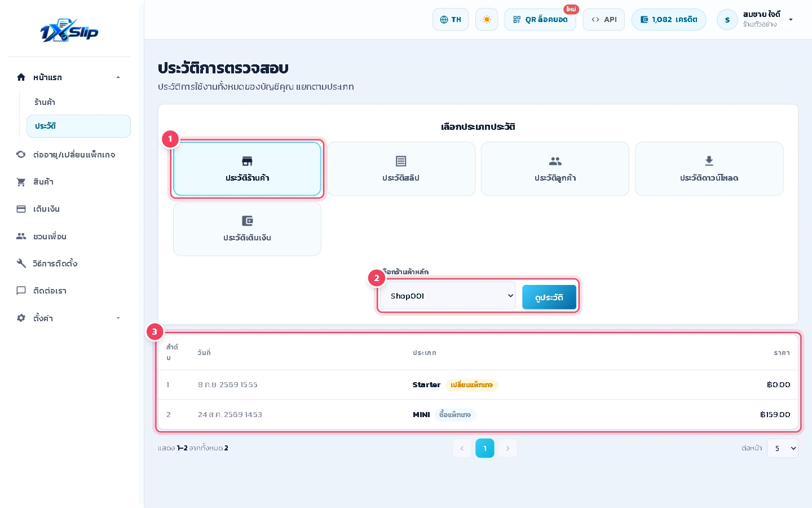Image resolution: width=812 pixels, height=508 pixels.
Task: Open the home icon in sidebar
Action: coord(21,77)
